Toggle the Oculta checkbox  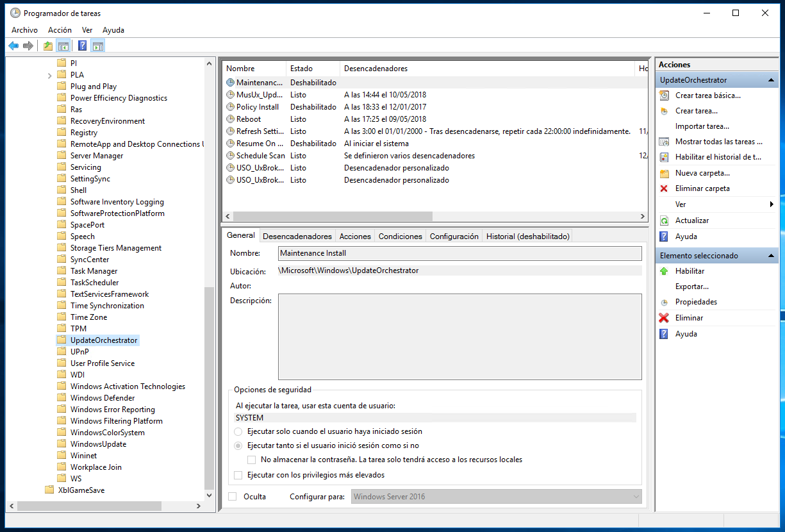pyautogui.click(x=232, y=497)
